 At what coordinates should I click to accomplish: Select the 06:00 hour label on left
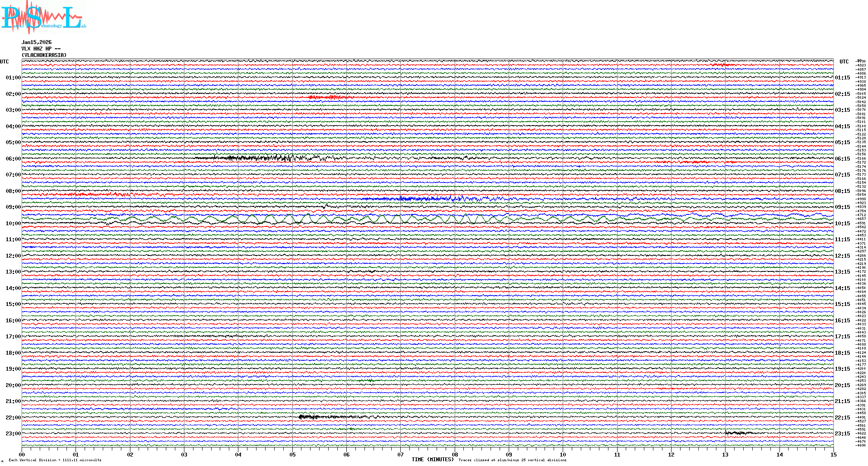click(x=13, y=159)
